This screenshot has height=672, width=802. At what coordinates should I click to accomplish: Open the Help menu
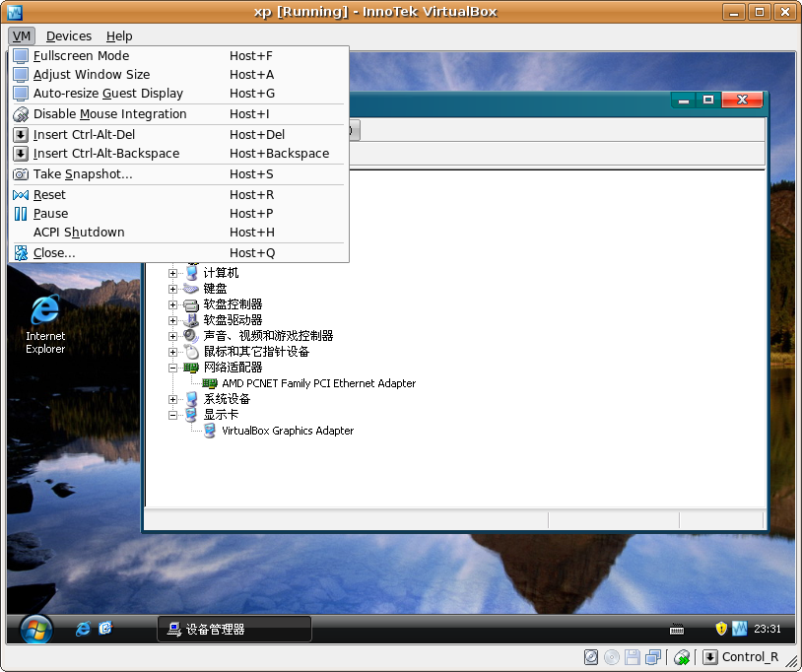pos(119,36)
